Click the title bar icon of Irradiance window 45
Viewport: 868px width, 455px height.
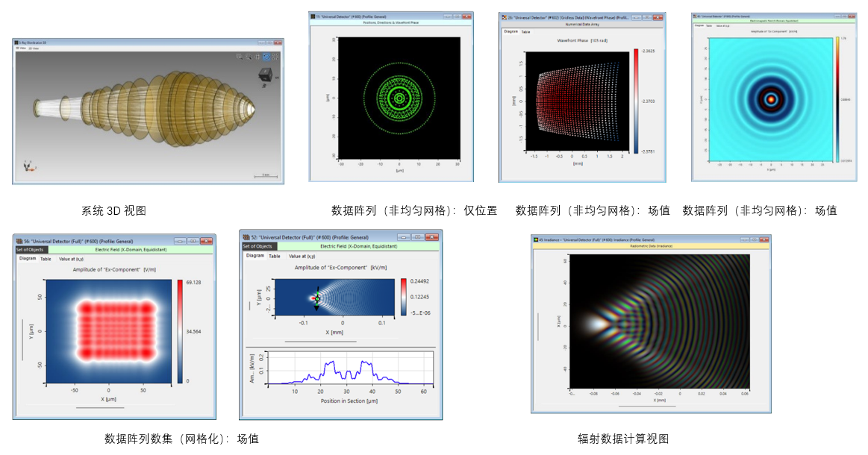click(x=536, y=239)
